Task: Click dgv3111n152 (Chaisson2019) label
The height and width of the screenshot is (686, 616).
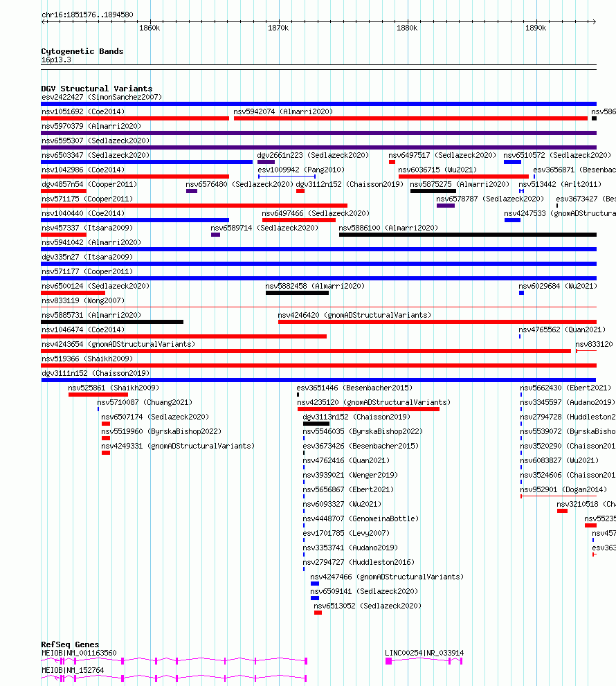Action: (96, 373)
